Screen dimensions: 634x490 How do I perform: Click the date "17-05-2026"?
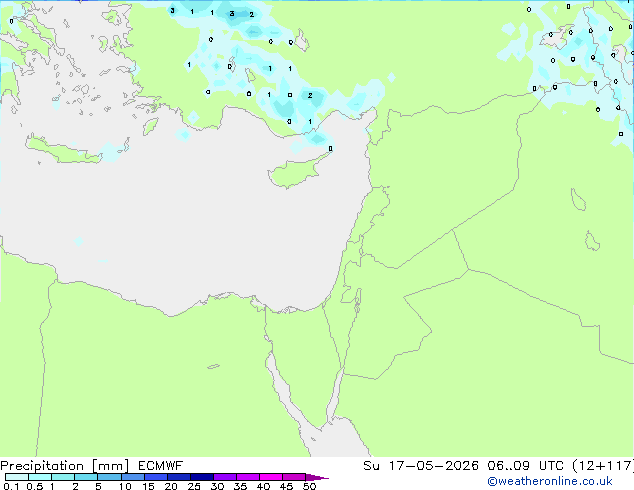click(x=433, y=466)
